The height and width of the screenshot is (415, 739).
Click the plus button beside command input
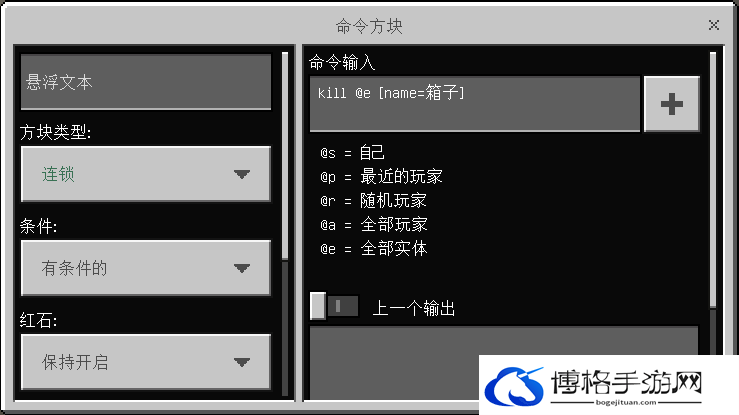tap(672, 104)
